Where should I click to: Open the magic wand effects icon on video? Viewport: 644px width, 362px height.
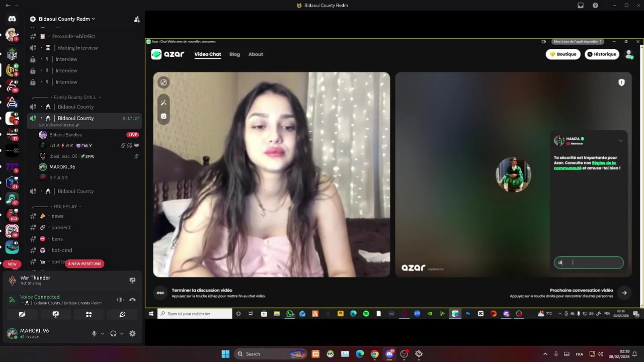pos(164,103)
